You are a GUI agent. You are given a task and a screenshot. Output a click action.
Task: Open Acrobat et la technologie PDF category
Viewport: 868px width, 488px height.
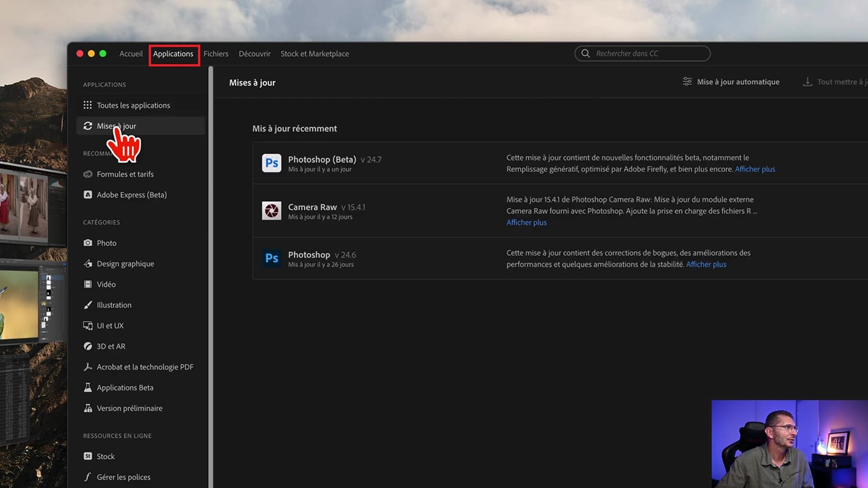click(141, 367)
